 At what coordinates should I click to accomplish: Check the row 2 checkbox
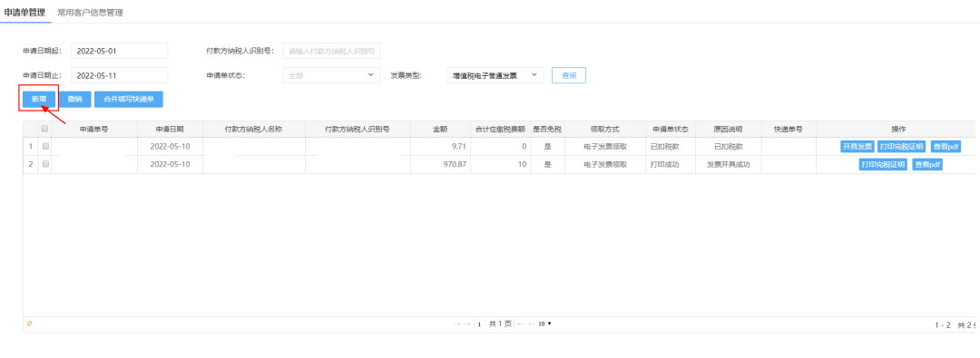[45, 164]
